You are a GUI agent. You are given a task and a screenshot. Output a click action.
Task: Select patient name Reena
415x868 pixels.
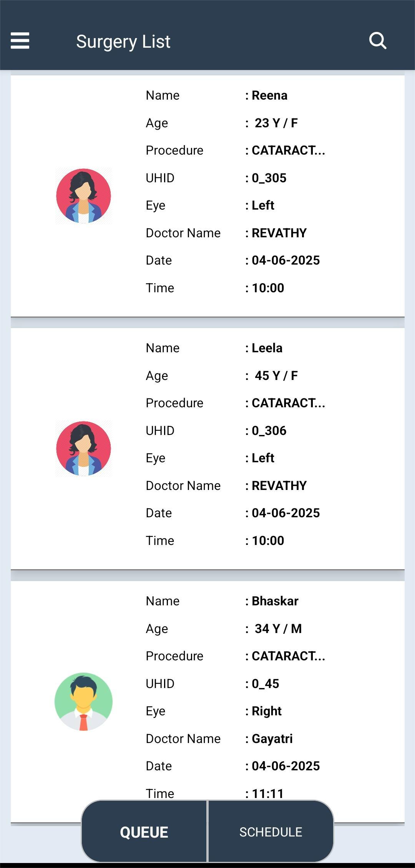pos(269,95)
